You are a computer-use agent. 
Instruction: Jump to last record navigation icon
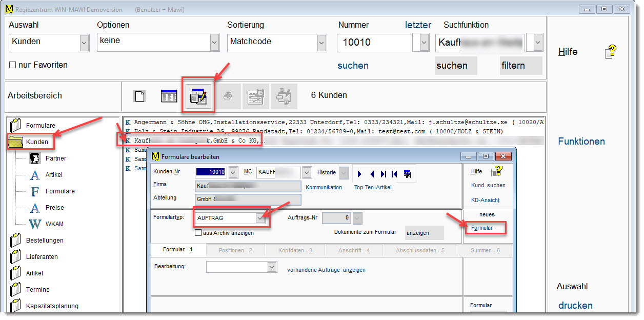tap(383, 174)
